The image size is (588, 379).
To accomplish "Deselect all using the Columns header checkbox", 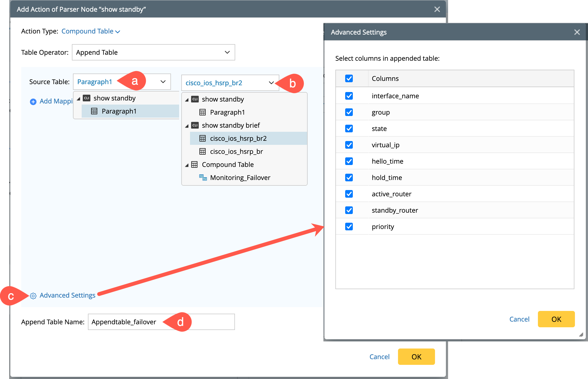I will coord(349,79).
